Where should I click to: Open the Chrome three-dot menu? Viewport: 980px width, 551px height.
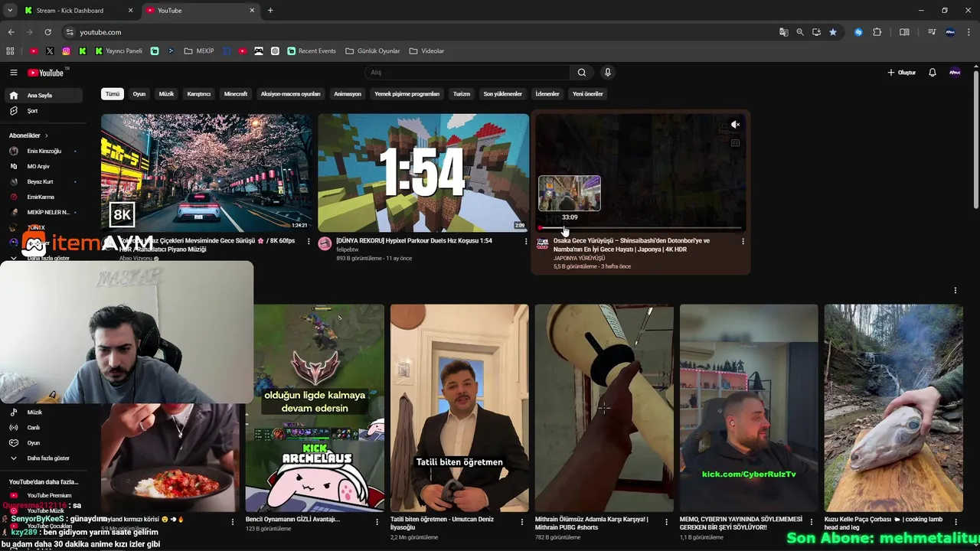(969, 32)
